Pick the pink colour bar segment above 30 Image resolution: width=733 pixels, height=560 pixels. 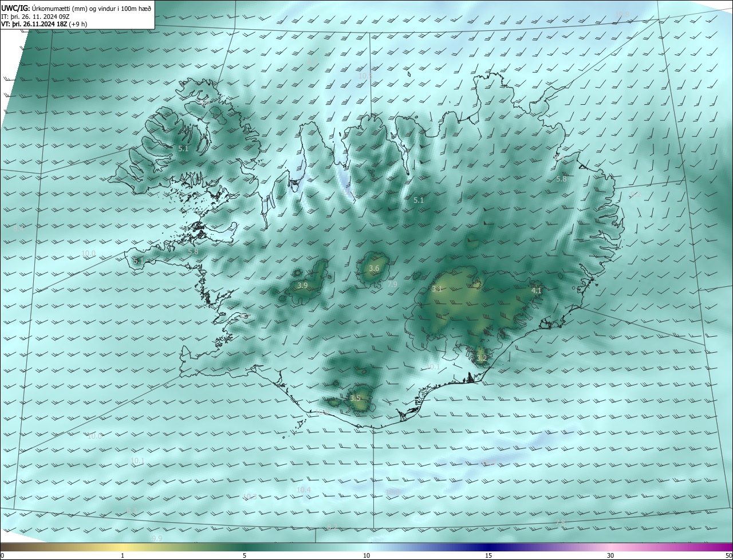pos(610,547)
